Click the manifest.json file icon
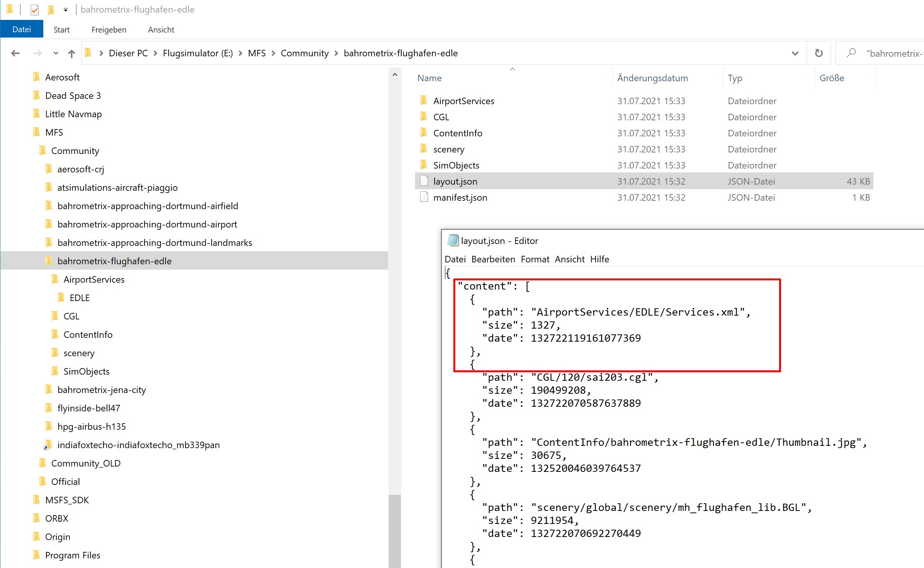 [424, 197]
